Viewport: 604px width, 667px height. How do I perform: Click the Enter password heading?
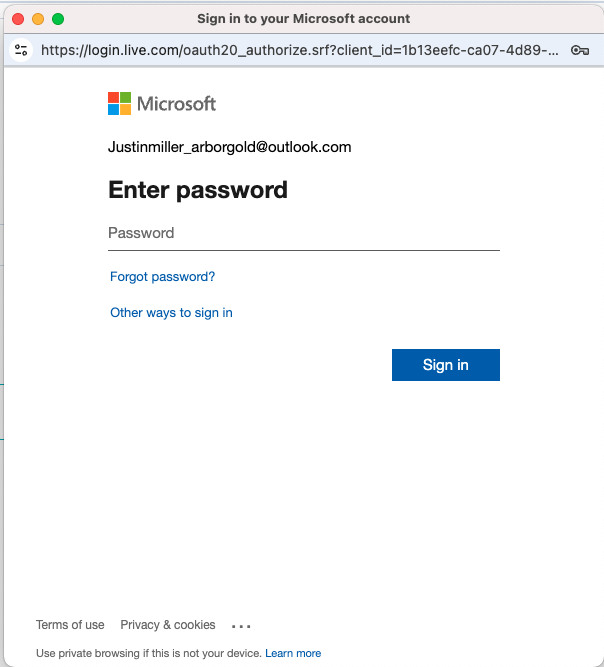pos(198,190)
